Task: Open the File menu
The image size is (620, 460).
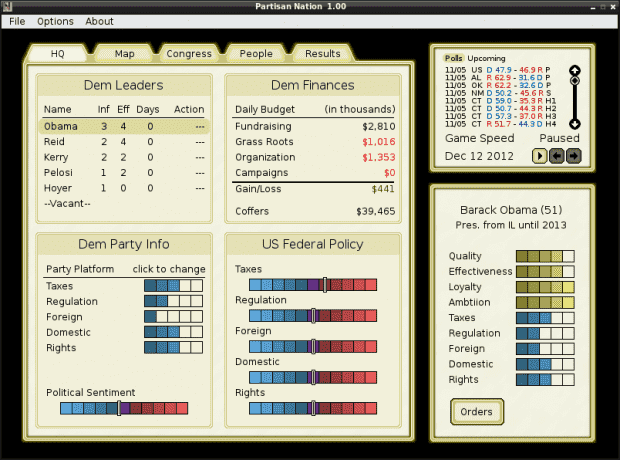Action: [x=17, y=21]
